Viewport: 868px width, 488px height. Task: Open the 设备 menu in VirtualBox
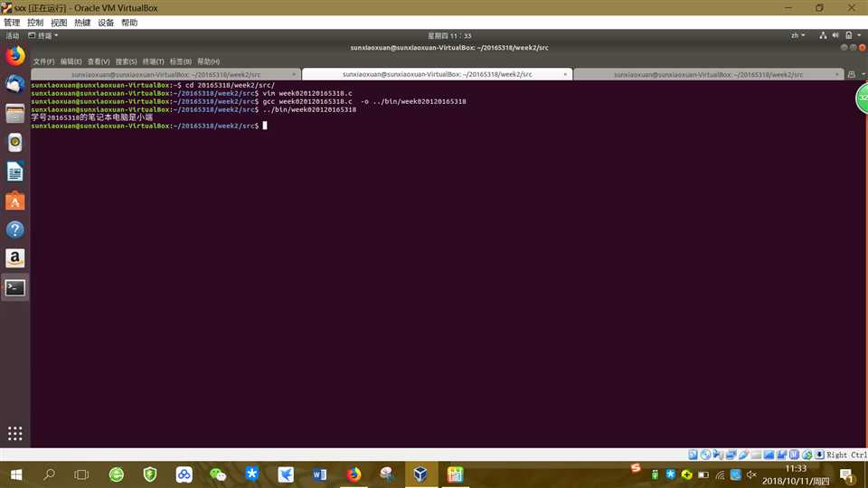106,23
